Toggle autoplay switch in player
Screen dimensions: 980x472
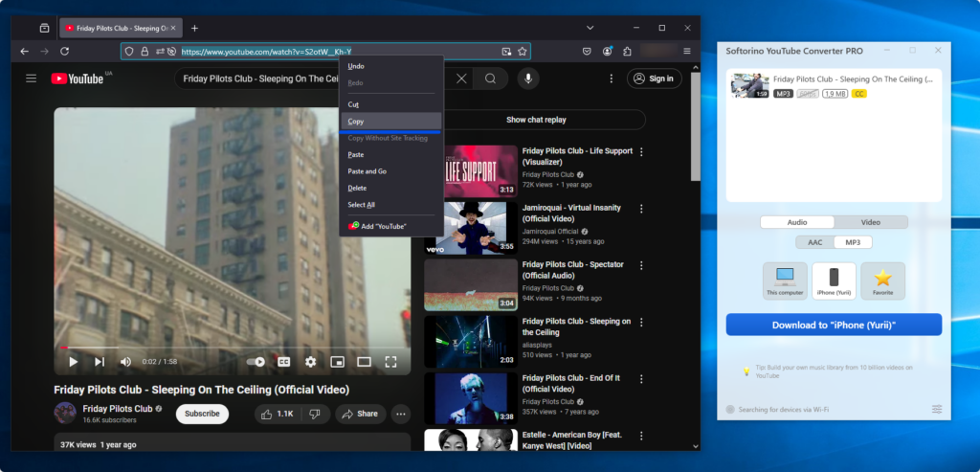coord(256,361)
